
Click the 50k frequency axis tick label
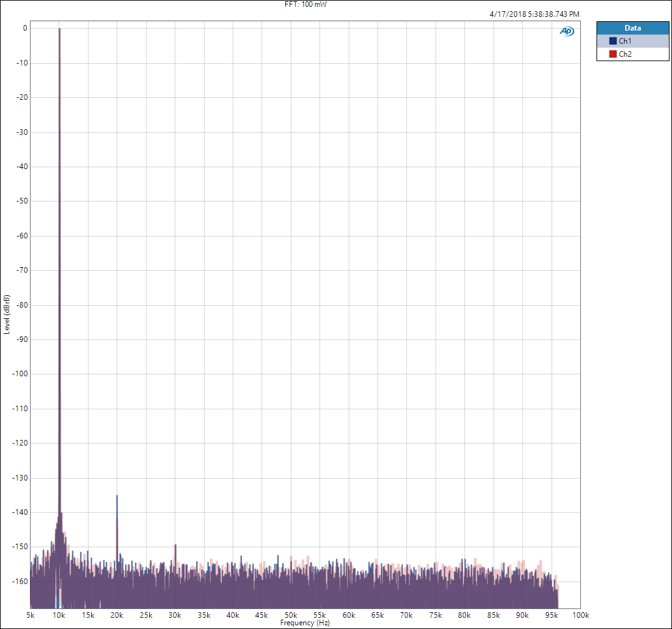pyautogui.click(x=291, y=615)
